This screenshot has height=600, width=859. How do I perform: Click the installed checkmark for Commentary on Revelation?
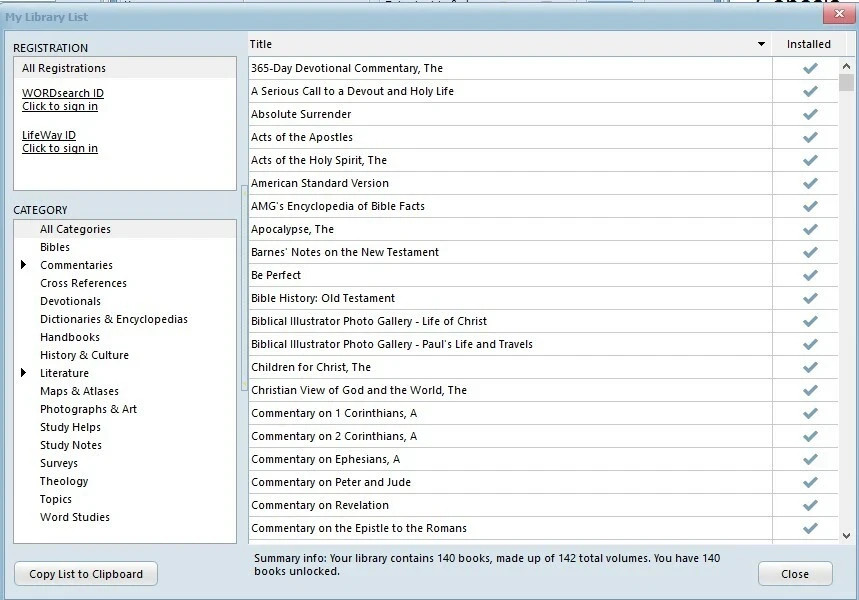click(x=808, y=505)
